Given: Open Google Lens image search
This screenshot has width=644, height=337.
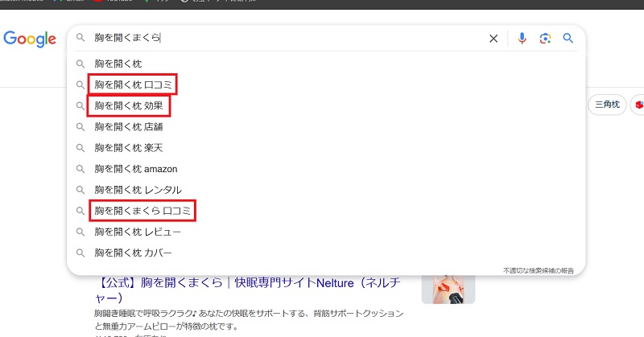Looking at the screenshot, I should tap(545, 38).
